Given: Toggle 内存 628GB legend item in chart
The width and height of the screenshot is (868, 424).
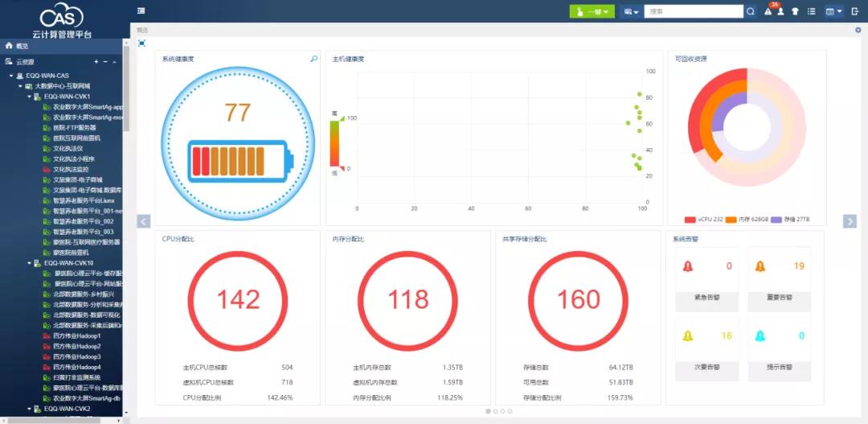Looking at the screenshot, I should 747,219.
